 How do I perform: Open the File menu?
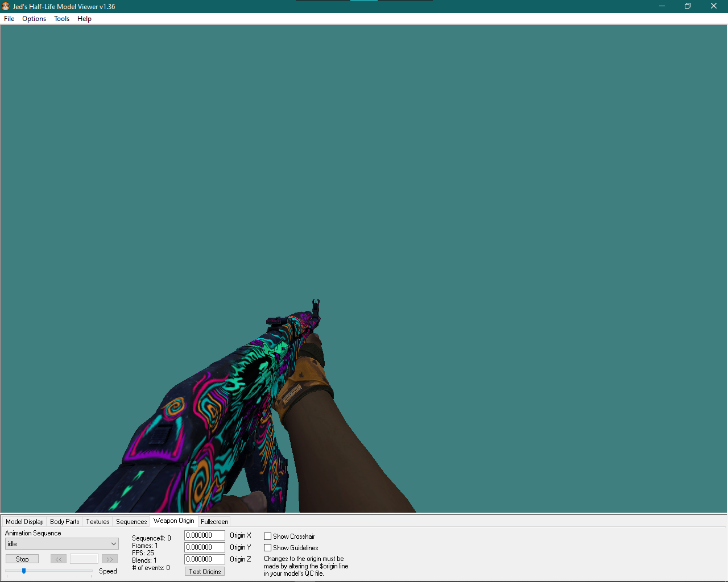click(x=9, y=19)
